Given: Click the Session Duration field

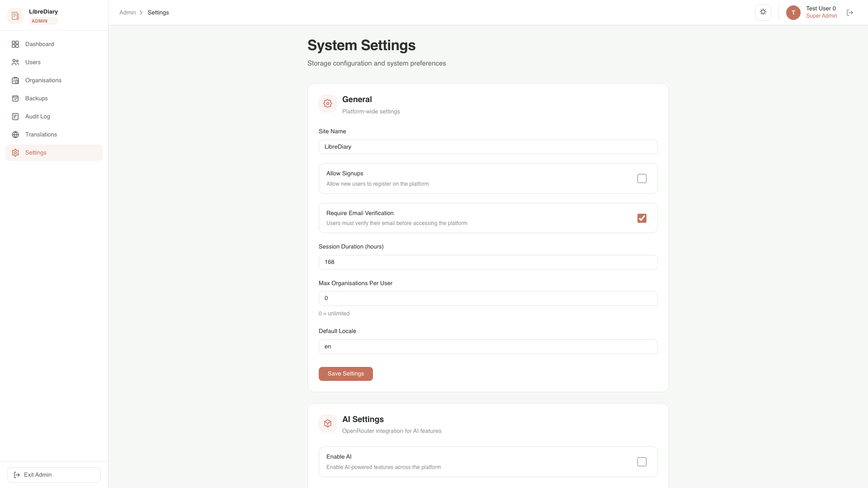Looking at the screenshot, I should pos(487,262).
